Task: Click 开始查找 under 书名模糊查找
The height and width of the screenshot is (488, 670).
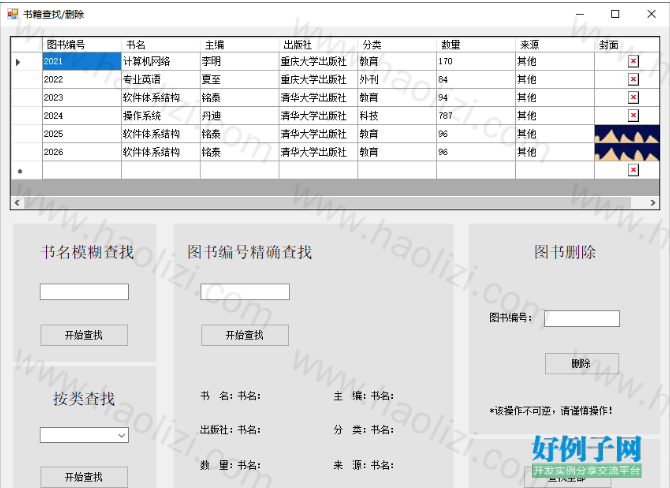Action: [x=84, y=335]
